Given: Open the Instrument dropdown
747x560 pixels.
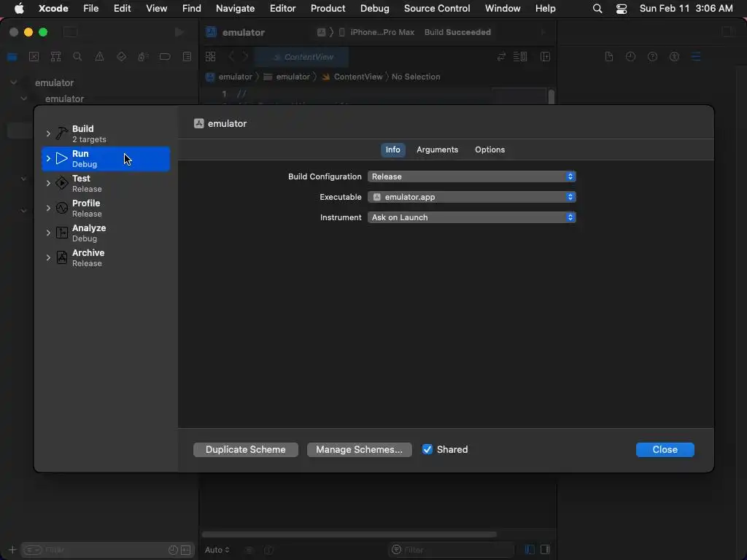Looking at the screenshot, I should pyautogui.click(x=472, y=217).
